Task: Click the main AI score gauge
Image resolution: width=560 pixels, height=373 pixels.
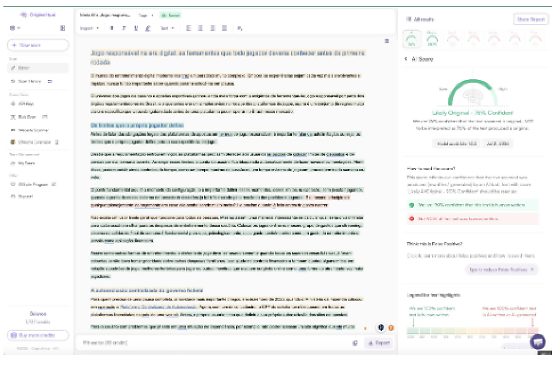Action: click(x=472, y=92)
